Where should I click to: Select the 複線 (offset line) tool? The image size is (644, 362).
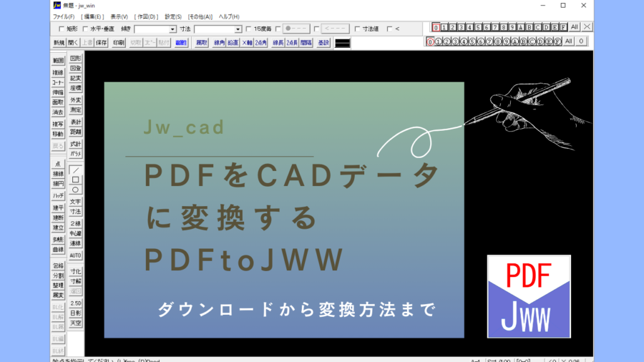(57, 72)
